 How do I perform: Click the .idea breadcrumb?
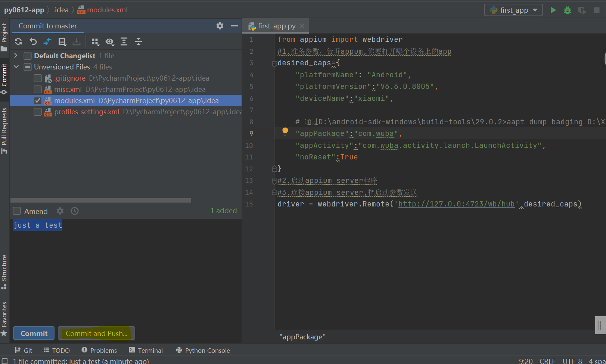pyautogui.click(x=61, y=10)
